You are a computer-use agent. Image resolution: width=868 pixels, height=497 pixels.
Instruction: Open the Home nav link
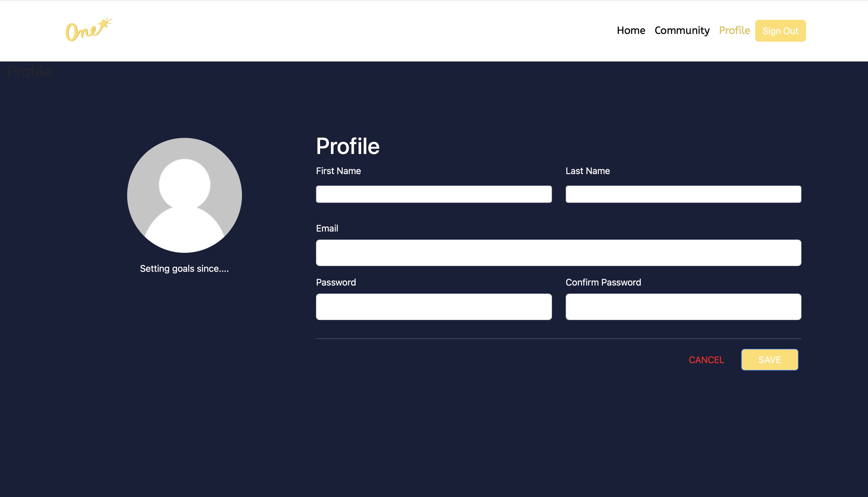[x=631, y=30]
